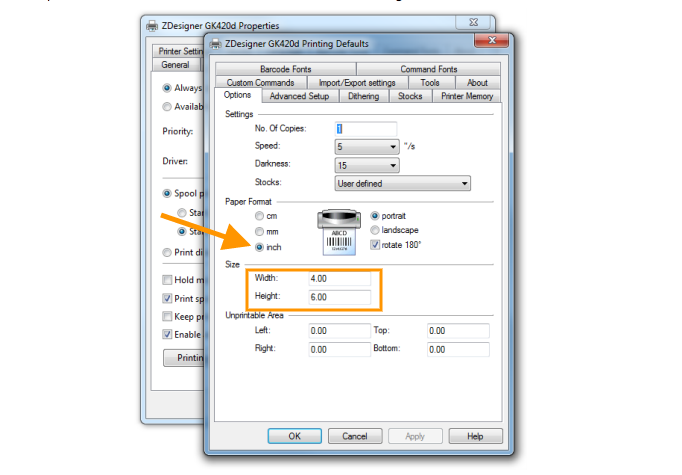Screen dimensions: 682x475
Task: Switch to Command Fonts tab
Action: coord(428,69)
